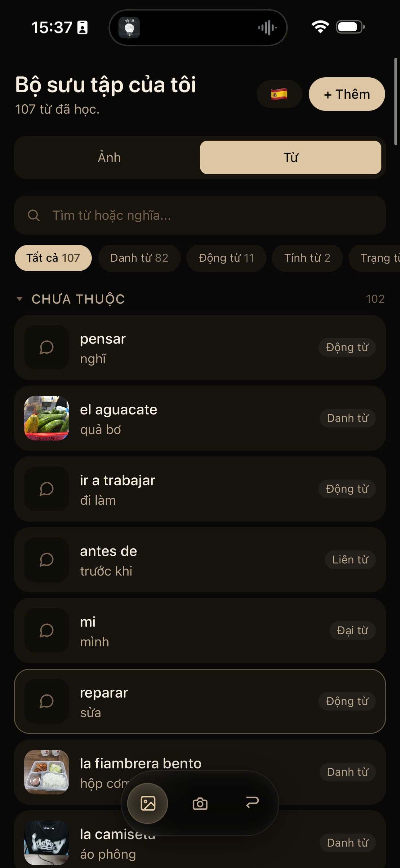Image resolution: width=400 pixels, height=868 pixels.
Task: Filter by Danh từ 82 chip
Action: pyautogui.click(x=139, y=258)
